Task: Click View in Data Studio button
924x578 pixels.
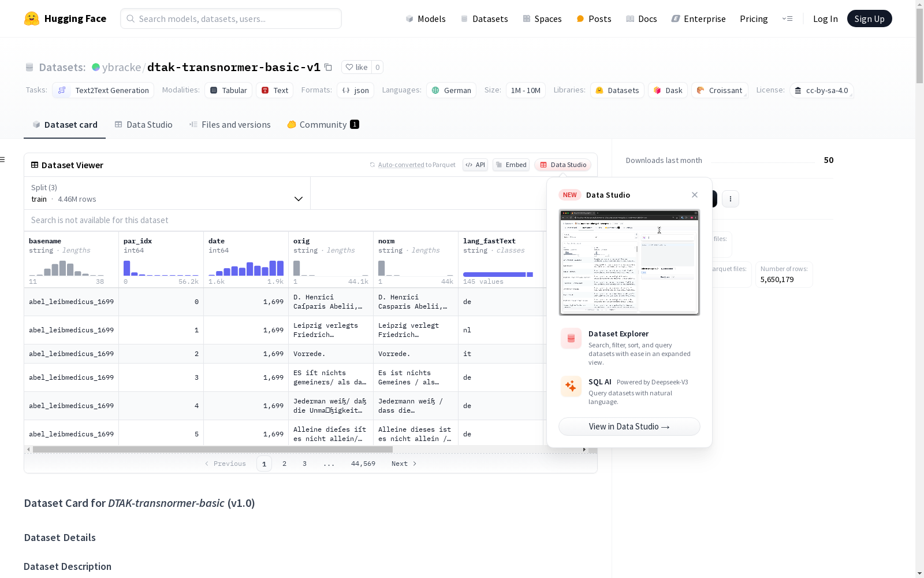Action: pyautogui.click(x=629, y=427)
